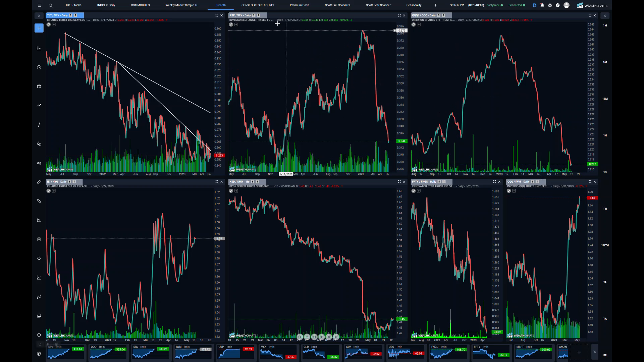Select the 1MTH timeframe on right panel

605,245
